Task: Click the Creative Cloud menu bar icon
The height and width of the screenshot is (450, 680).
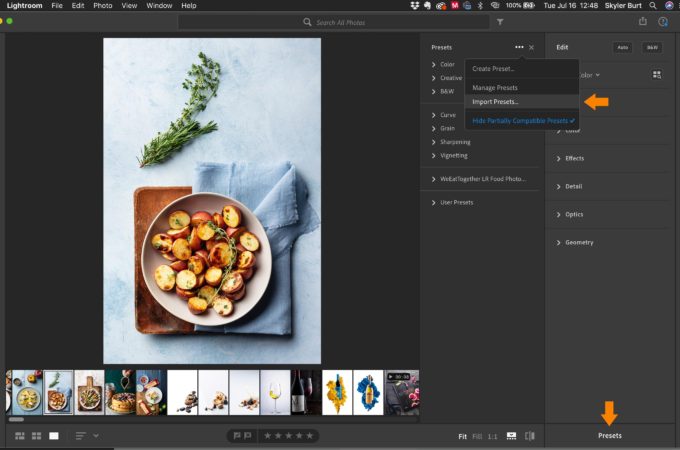Action: [441, 6]
